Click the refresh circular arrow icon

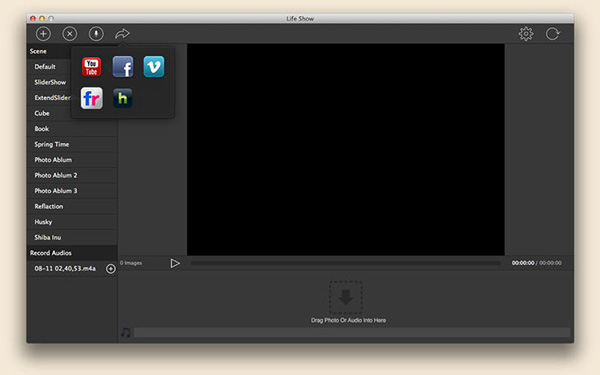[x=553, y=34]
